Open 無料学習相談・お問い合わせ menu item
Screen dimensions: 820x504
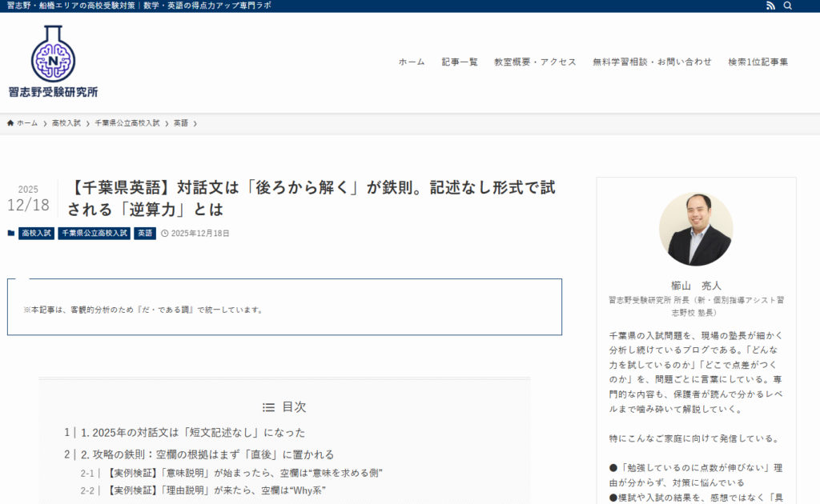coord(652,62)
